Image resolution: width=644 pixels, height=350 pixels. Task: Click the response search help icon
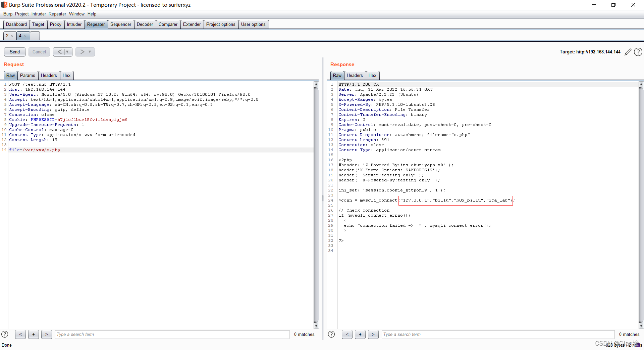(x=331, y=334)
